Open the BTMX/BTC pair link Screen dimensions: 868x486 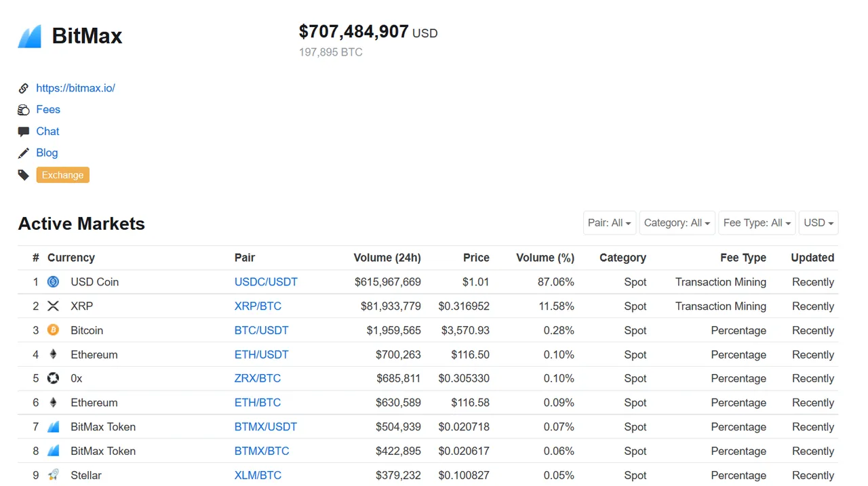tap(262, 451)
